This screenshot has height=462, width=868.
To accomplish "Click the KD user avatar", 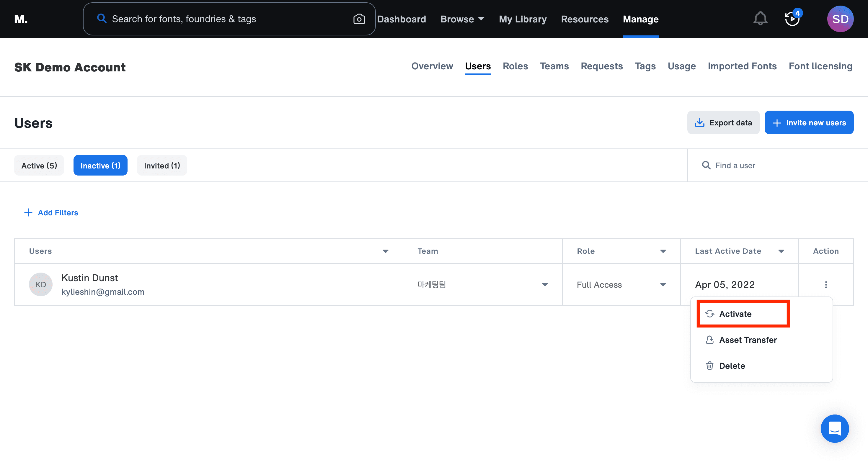I will tap(40, 284).
